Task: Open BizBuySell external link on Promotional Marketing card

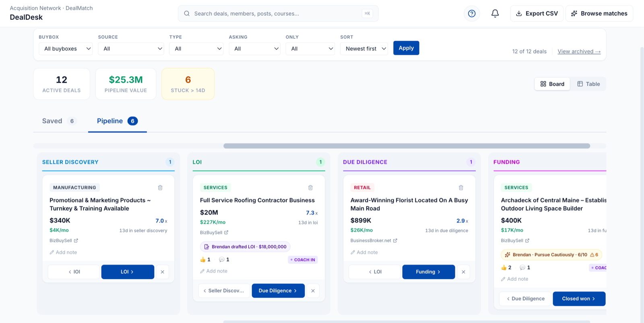Action: click(x=64, y=240)
